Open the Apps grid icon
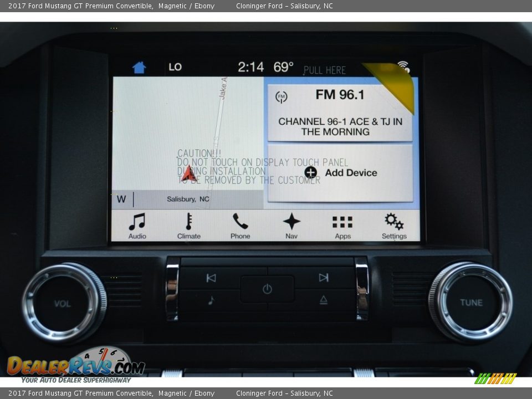Viewport: 532px width, 399px height. 342,226
